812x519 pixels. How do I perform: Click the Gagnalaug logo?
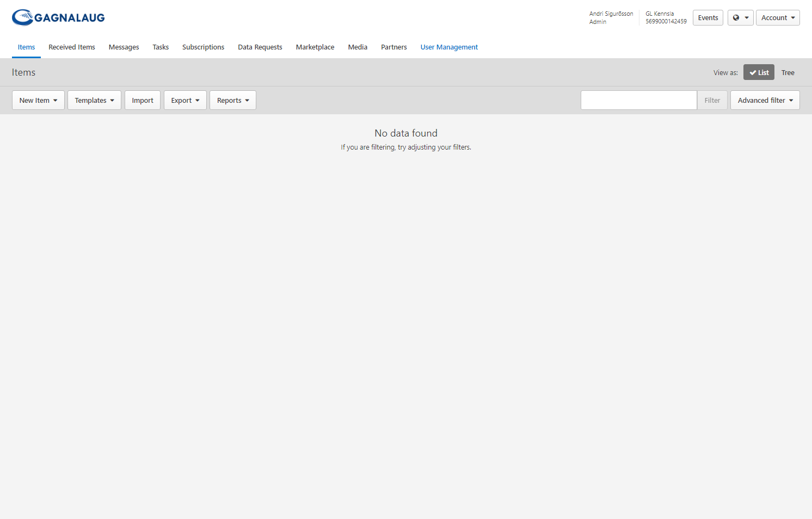click(x=58, y=17)
